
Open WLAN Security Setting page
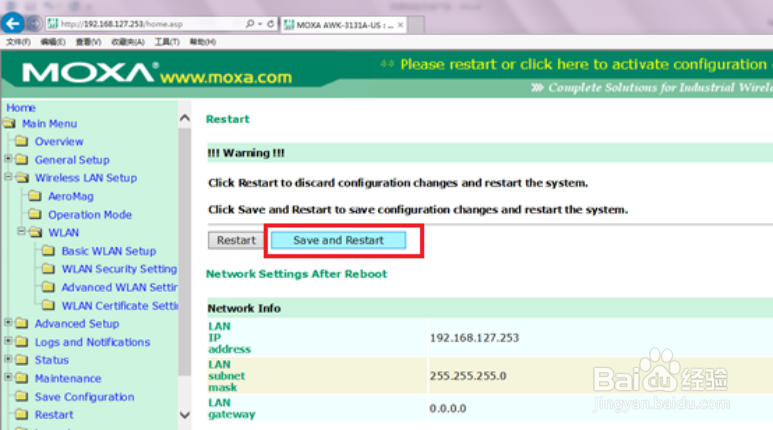tap(119, 269)
